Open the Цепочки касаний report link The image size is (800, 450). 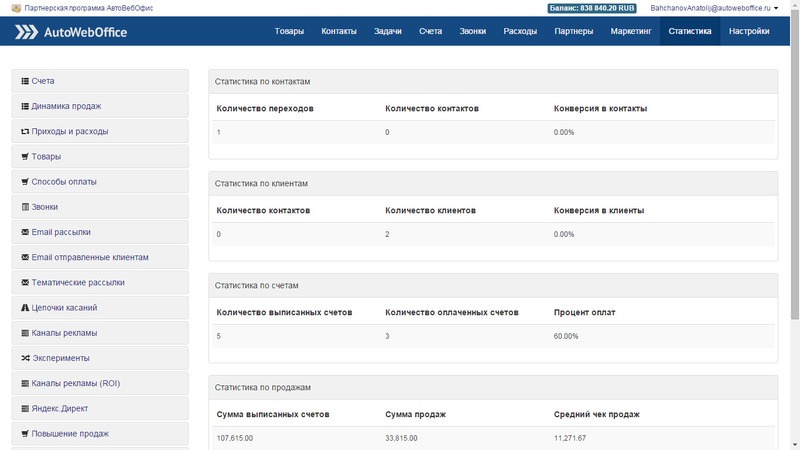[64, 308]
